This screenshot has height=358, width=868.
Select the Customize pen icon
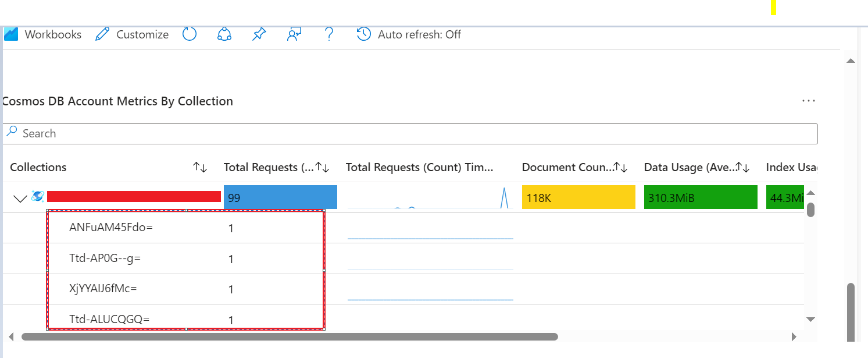102,34
